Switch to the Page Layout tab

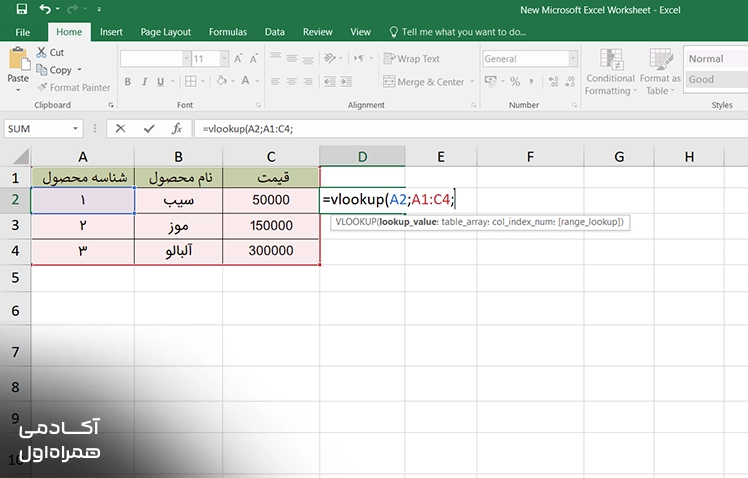pyautogui.click(x=166, y=32)
